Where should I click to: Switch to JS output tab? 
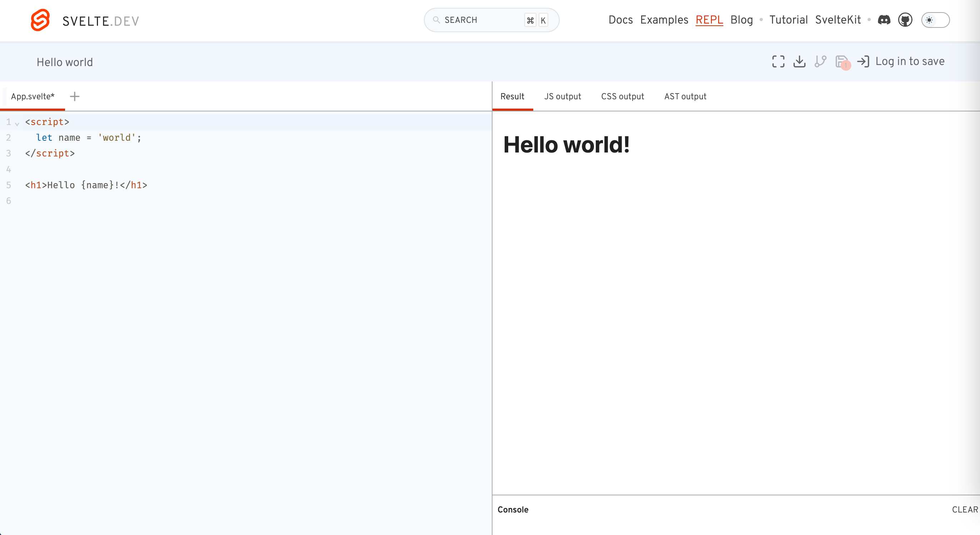point(562,96)
